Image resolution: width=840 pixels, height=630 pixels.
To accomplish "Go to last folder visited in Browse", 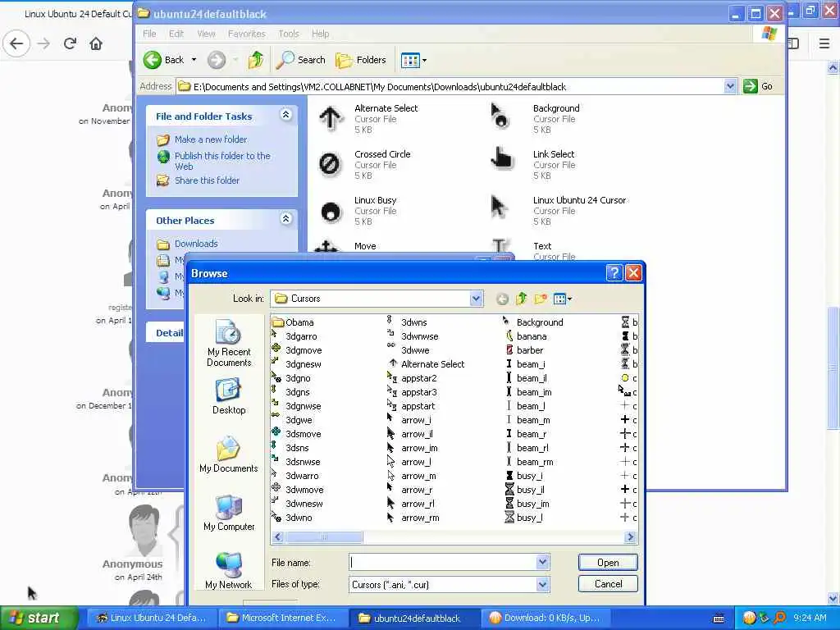I will [502, 299].
